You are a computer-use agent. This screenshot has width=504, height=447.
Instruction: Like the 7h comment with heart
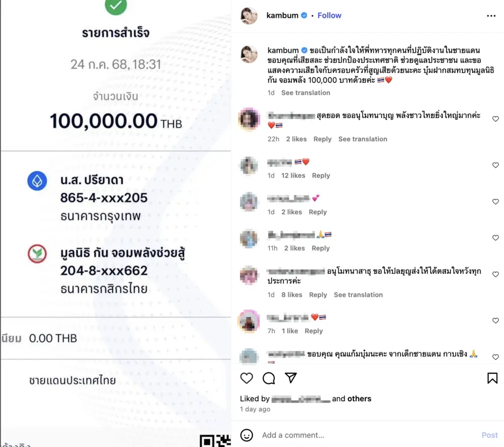[495, 320]
